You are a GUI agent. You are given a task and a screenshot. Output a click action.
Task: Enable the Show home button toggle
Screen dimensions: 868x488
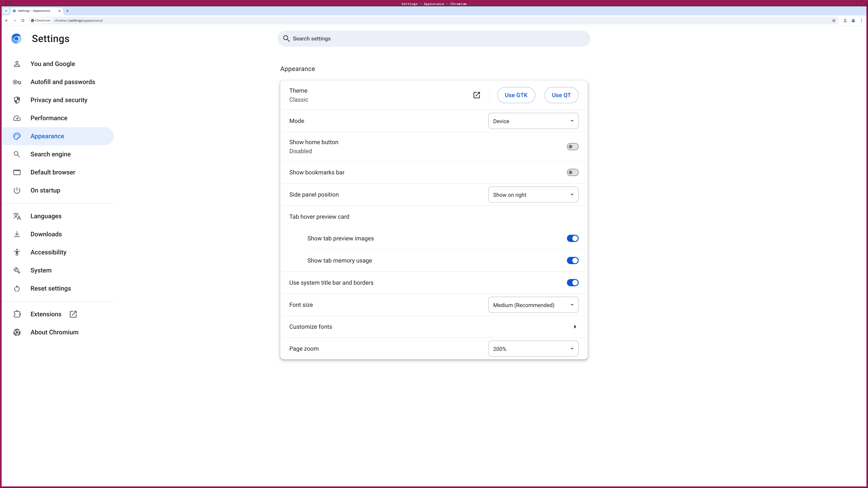[572, 147]
